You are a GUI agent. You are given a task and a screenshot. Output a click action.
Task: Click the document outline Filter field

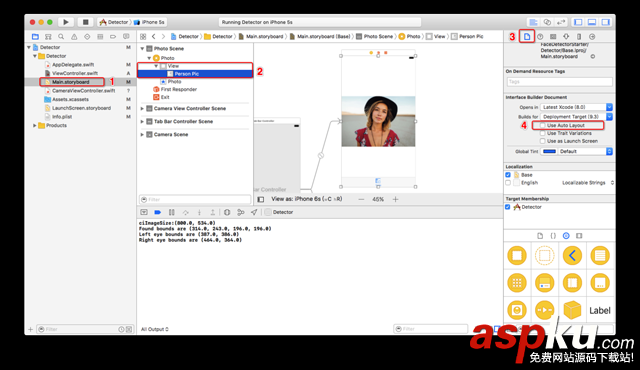(x=195, y=199)
